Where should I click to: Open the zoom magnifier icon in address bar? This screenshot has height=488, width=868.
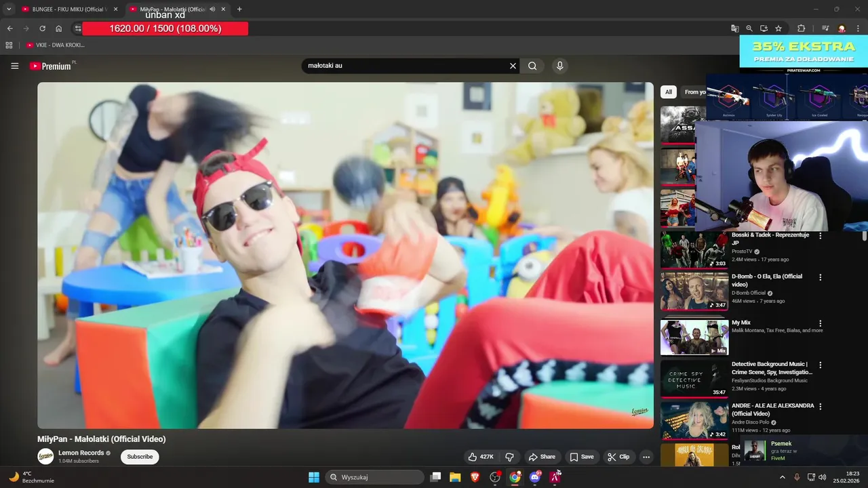(x=749, y=28)
